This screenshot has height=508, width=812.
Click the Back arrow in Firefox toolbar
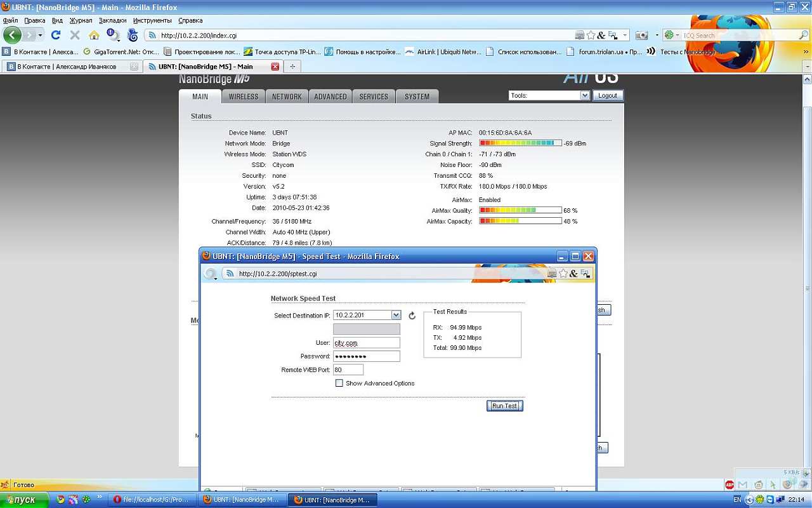tap(12, 35)
